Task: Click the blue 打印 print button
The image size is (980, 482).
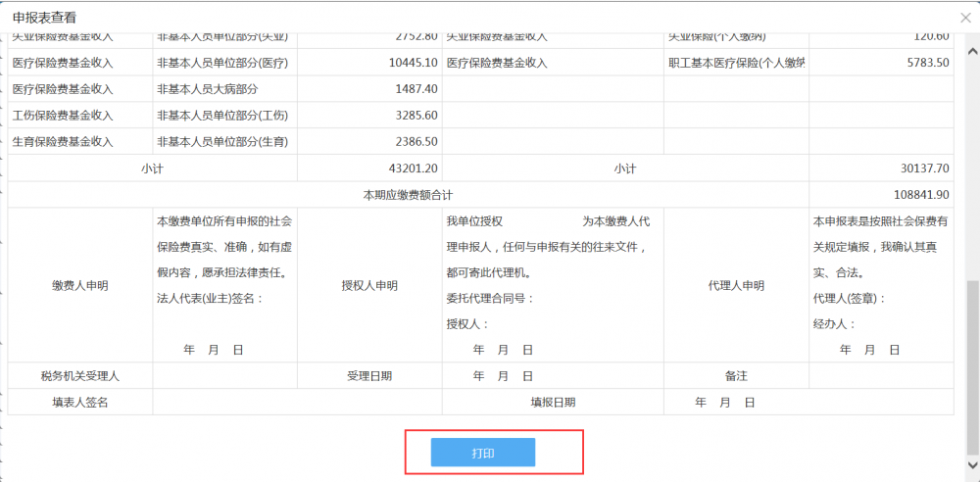Action: click(x=483, y=453)
